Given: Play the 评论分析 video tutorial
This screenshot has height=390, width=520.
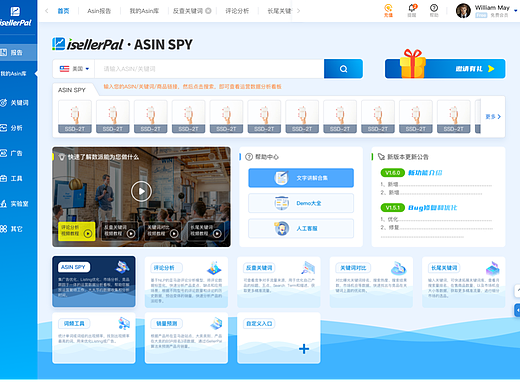Looking at the screenshot, I should pyautogui.click(x=76, y=231).
